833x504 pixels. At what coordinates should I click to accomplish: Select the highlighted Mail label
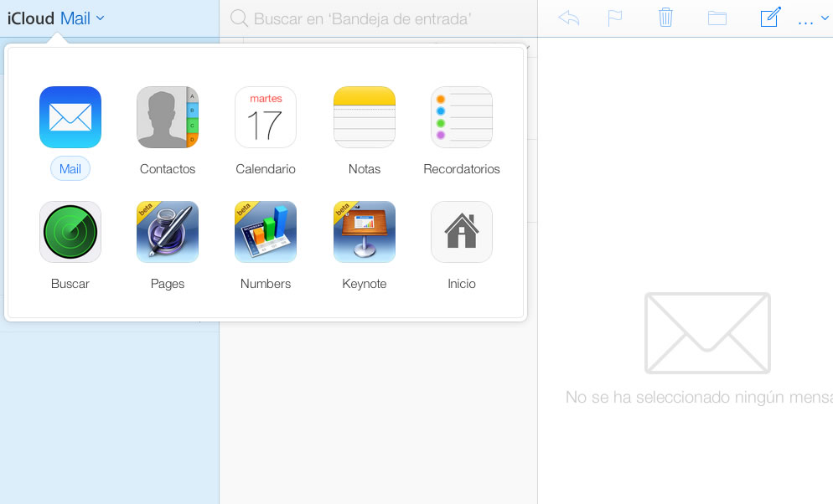tap(70, 169)
